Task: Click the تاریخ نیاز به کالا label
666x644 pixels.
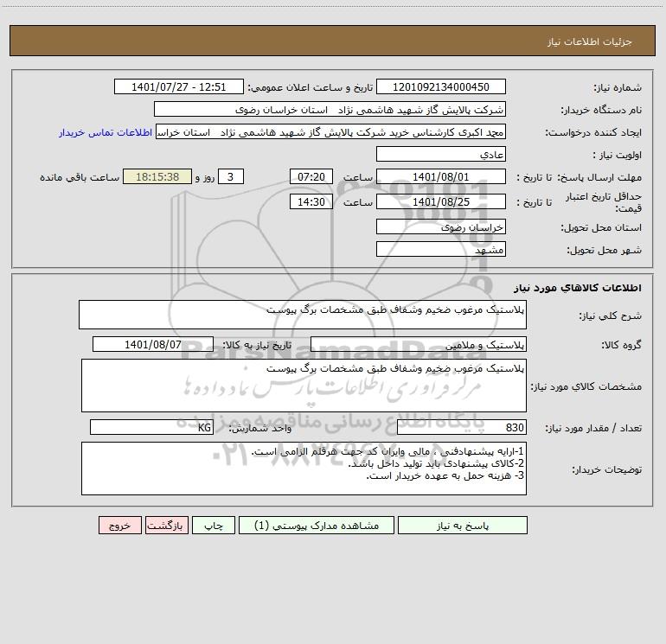Action: [x=258, y=345]
